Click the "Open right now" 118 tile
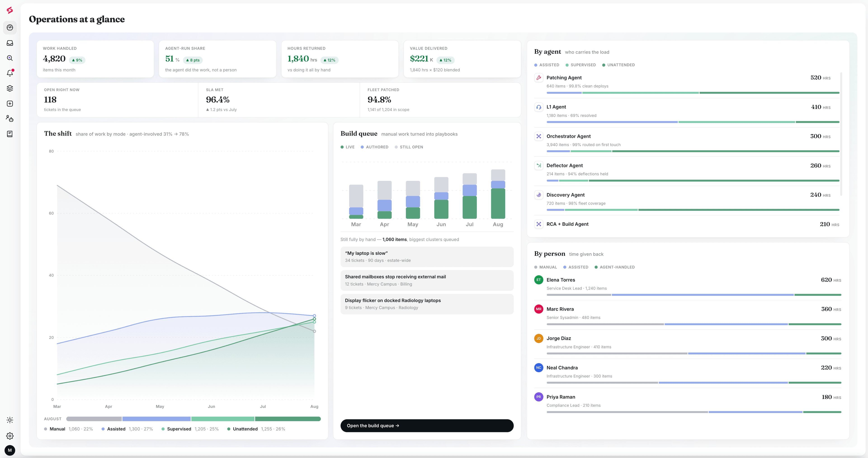Viewport: 868px width, 458px height. pos(118,100)
